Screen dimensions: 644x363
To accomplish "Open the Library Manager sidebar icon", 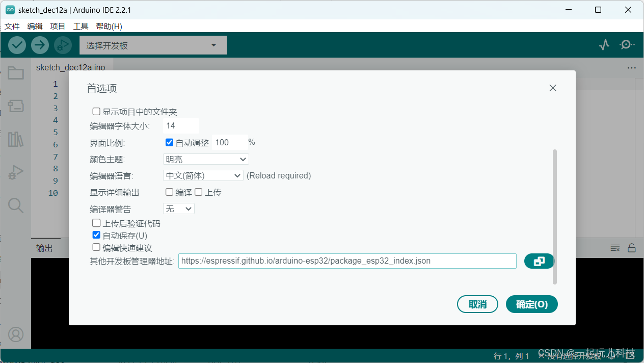I will pos(16,139).
